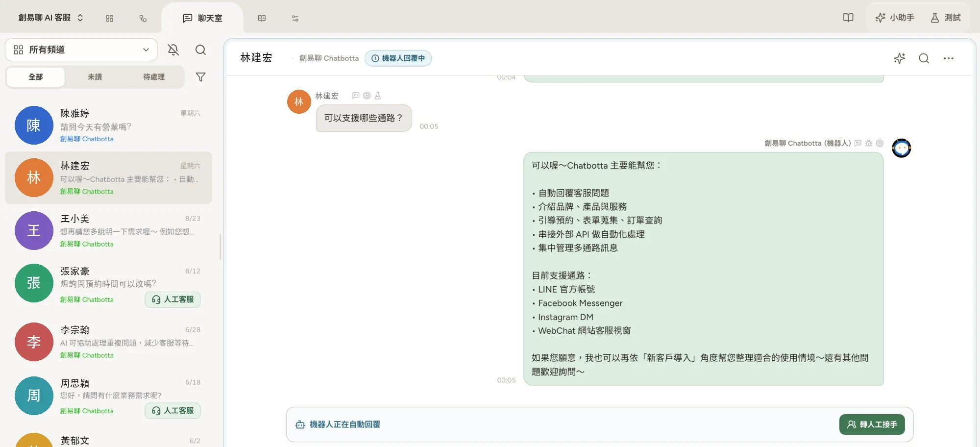Click 創易聊 Chatbotta label in chat header
This screenshot has width=980, height=447.
point(329,58)
